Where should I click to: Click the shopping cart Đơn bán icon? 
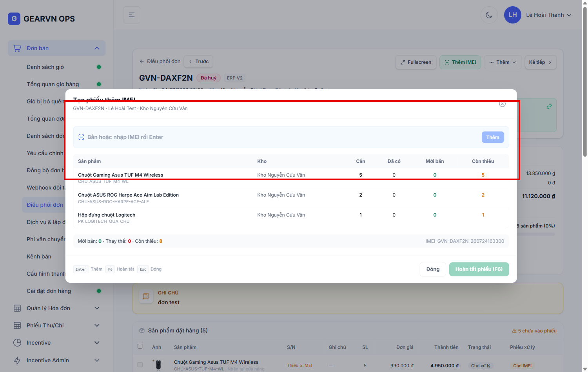(17, 48)
